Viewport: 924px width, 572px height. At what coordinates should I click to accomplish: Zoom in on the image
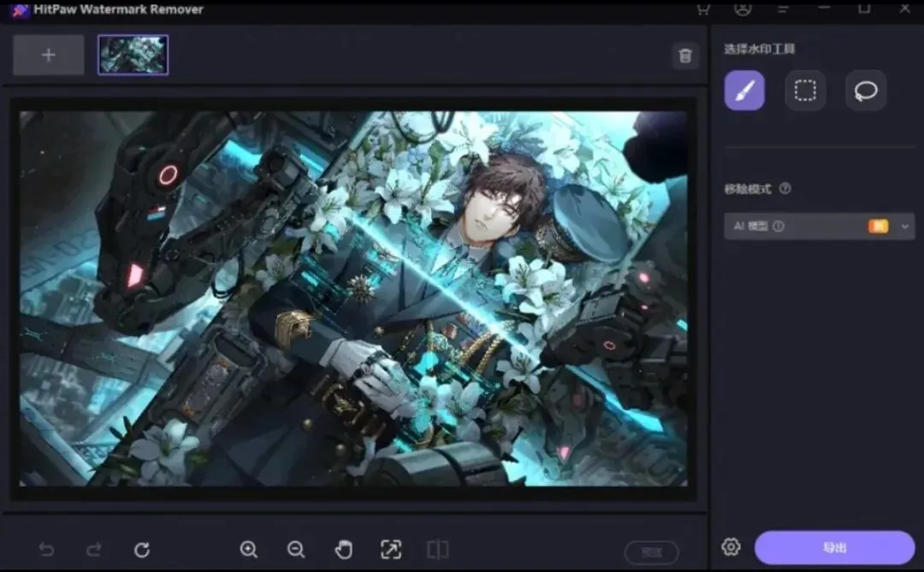point(249,550)
